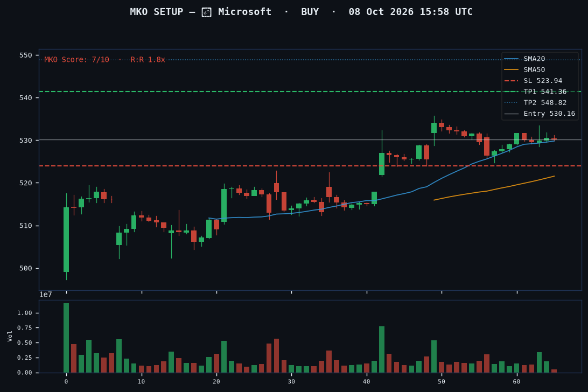Image resolution: width=588 pixels, height=392 pixels.
Task: Click the R:R 1.8x annotation
Action: click(x=148, y=60)
